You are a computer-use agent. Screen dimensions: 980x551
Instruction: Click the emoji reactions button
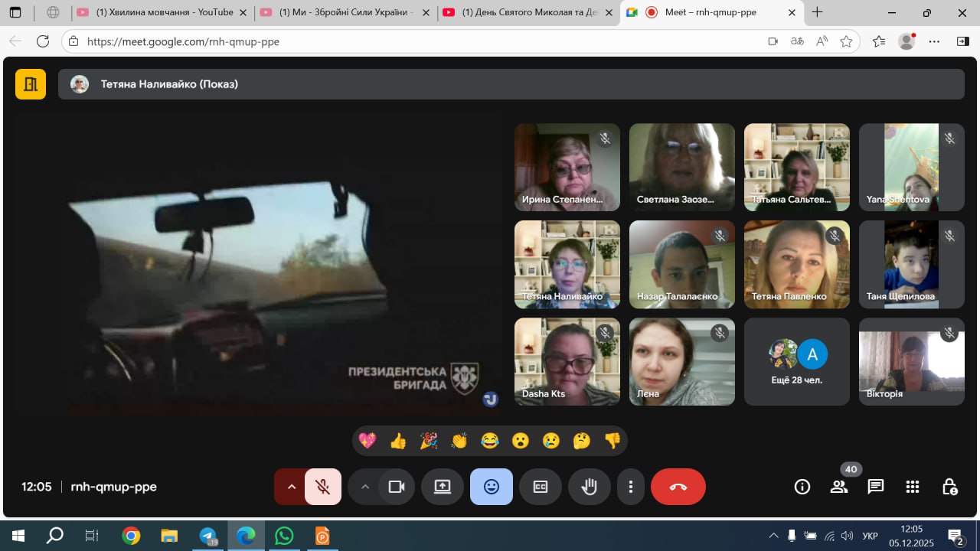492,487
